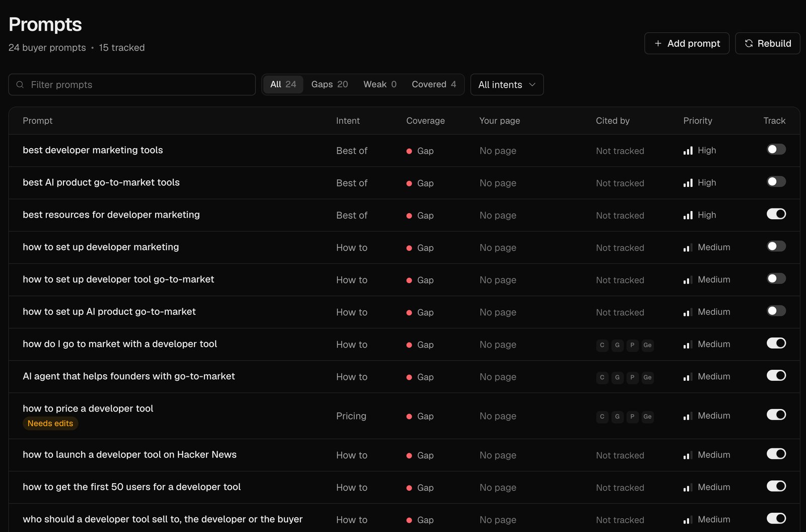Viewport: 806px width, 532px height.
Task: Click the Priority column header
Action: [x=698, y=121]
